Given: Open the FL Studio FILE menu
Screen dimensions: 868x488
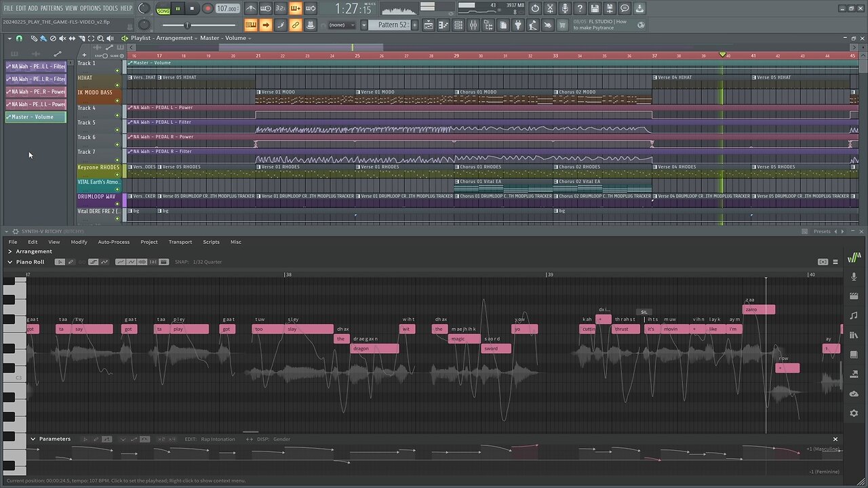Looking at the screenshot, I should pos(9,8).
